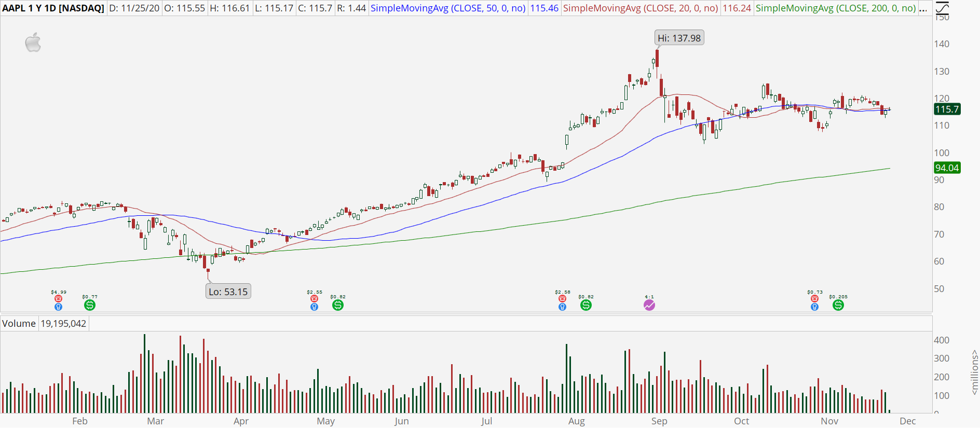Click the Sep label on the time axis

point(659,421)
